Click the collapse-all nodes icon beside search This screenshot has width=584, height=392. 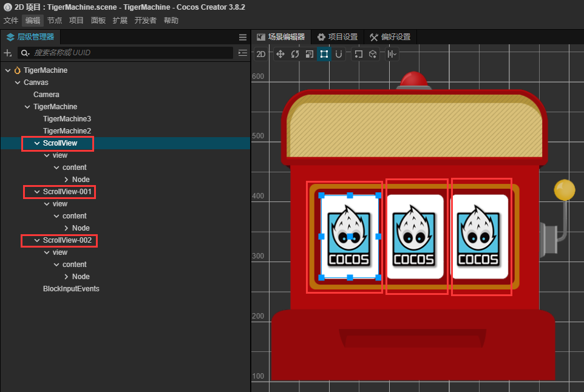tap(243, 53)
